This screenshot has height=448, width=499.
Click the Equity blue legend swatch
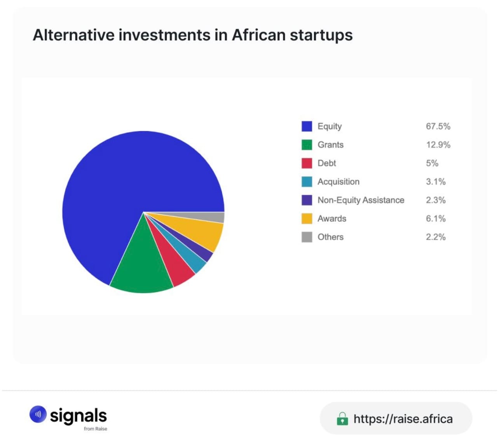(307, 126)
